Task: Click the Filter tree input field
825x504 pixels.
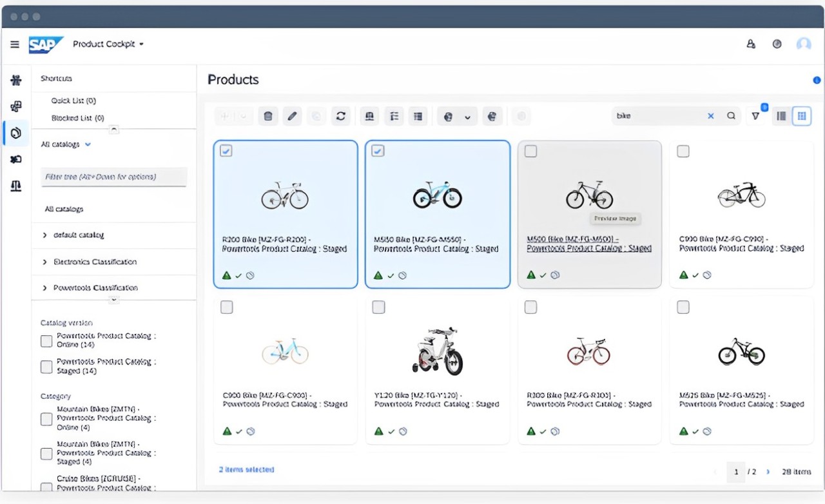Action: [114, 177]
